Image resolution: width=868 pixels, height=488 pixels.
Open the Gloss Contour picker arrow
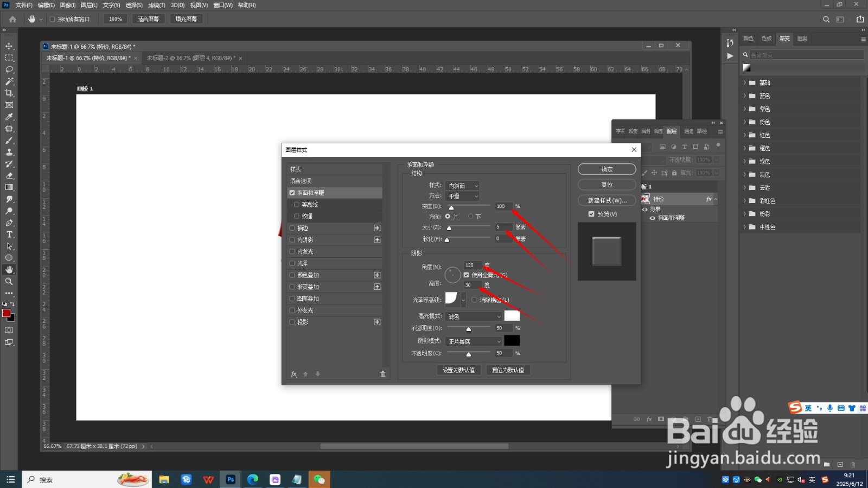tap(463, 299)
